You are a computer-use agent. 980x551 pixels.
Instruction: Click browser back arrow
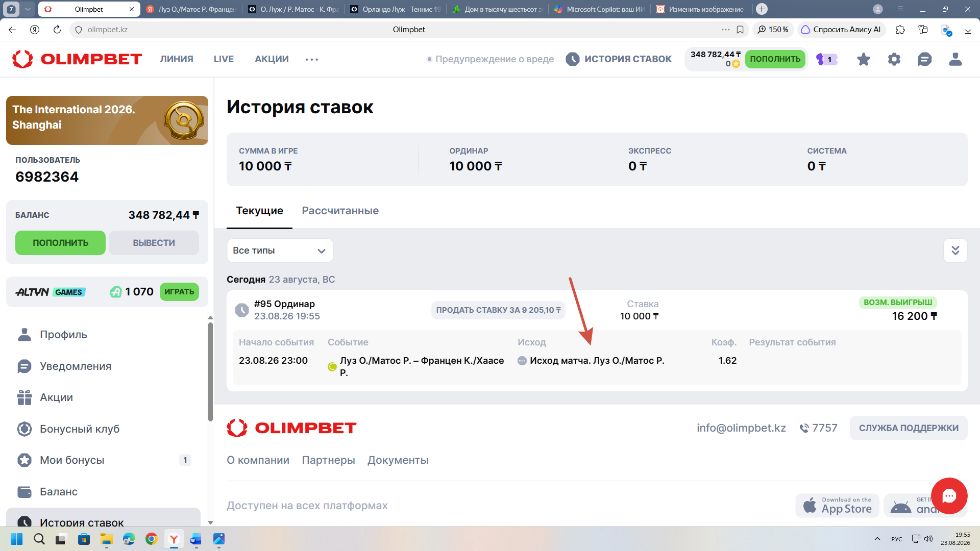[12, 30]
